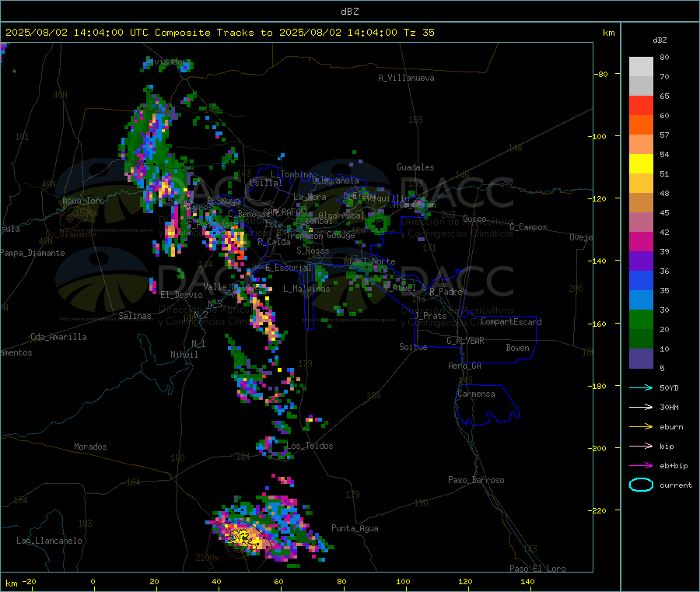This screenshot has width=700, height=592.
Task: Click the Los_Toldos place label
Action: (310, 446)
